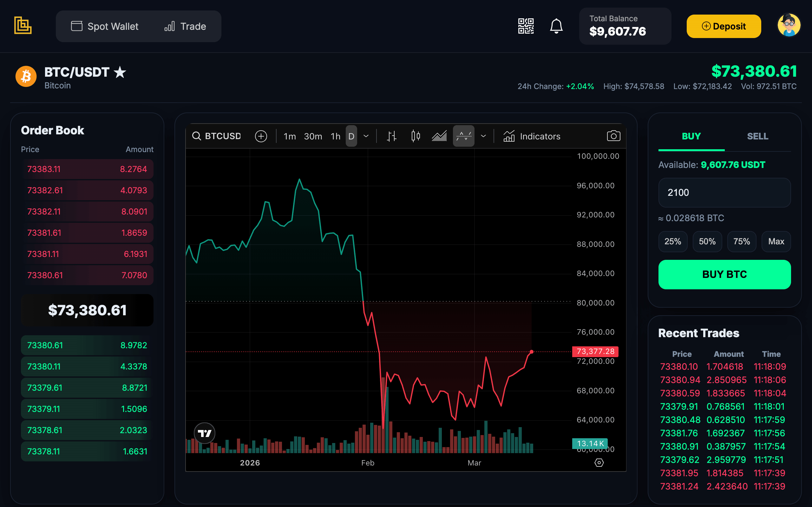Click the Deposit button
The image size is (812, 507).
click(x=724, y=27)
